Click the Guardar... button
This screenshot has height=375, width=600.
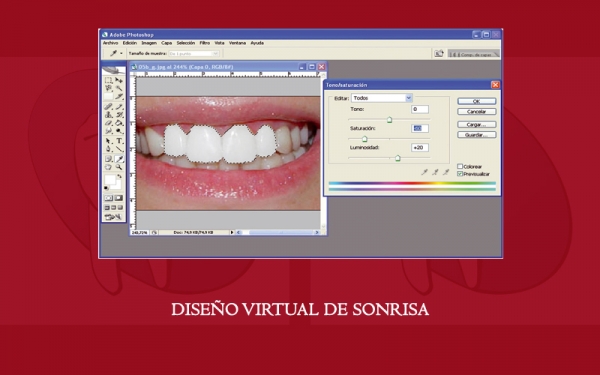tap(476, 135)
